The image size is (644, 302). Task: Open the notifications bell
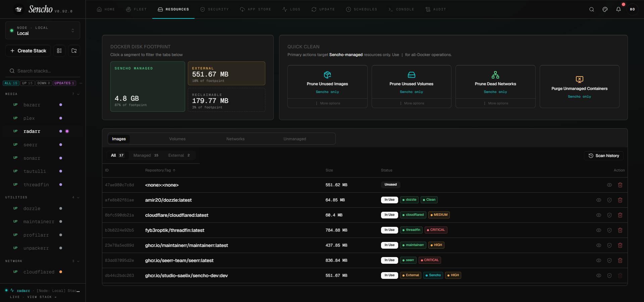[619, 9]
